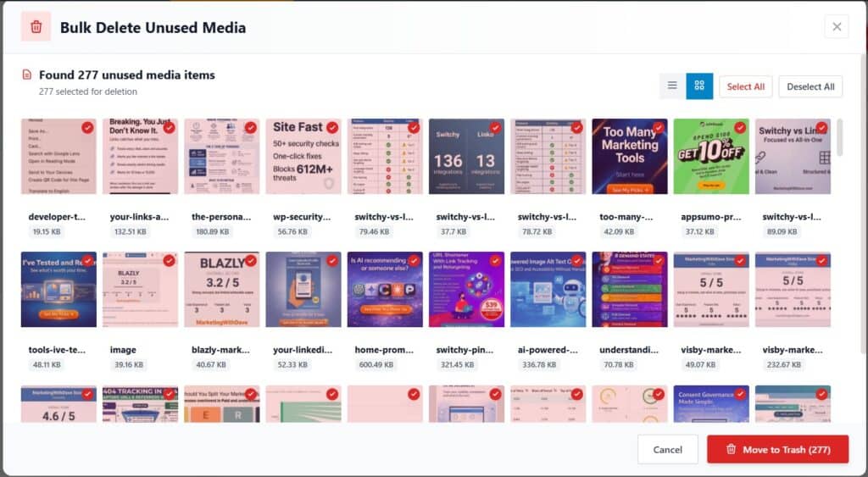
Task: Click the 277 selected for deletion text
Action: 88,92
